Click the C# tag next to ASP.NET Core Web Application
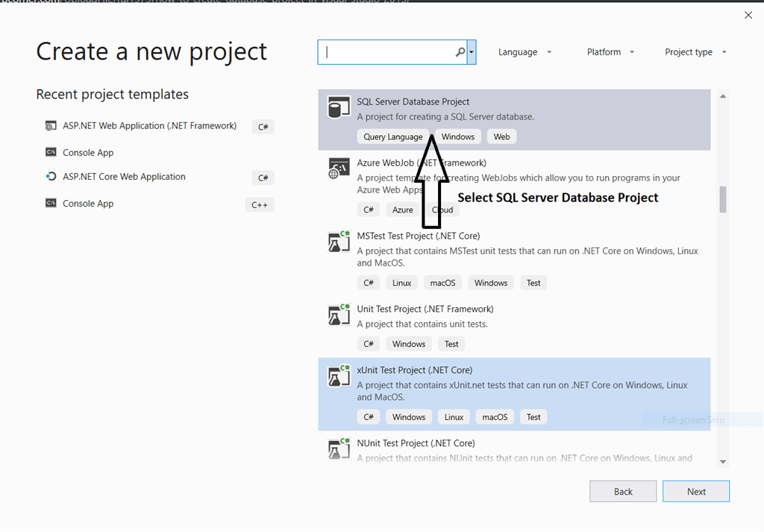Image resolution: width=764 pixels, height=532 pixels. (263, 178)
